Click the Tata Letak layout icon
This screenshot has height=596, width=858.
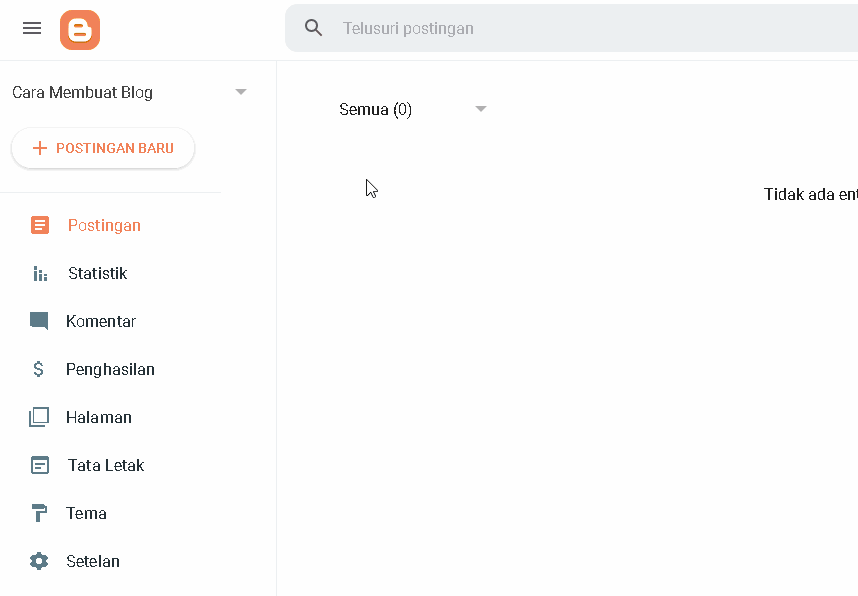coord(39,465)
